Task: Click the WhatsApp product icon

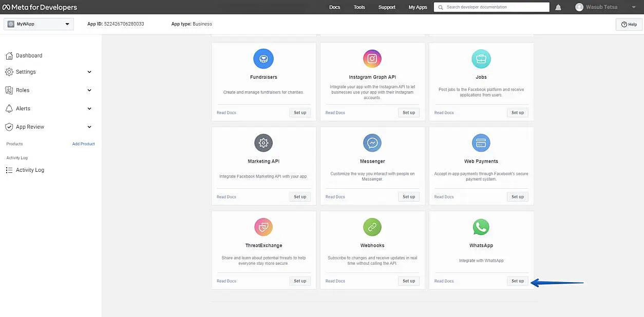Action: (481, 227)
